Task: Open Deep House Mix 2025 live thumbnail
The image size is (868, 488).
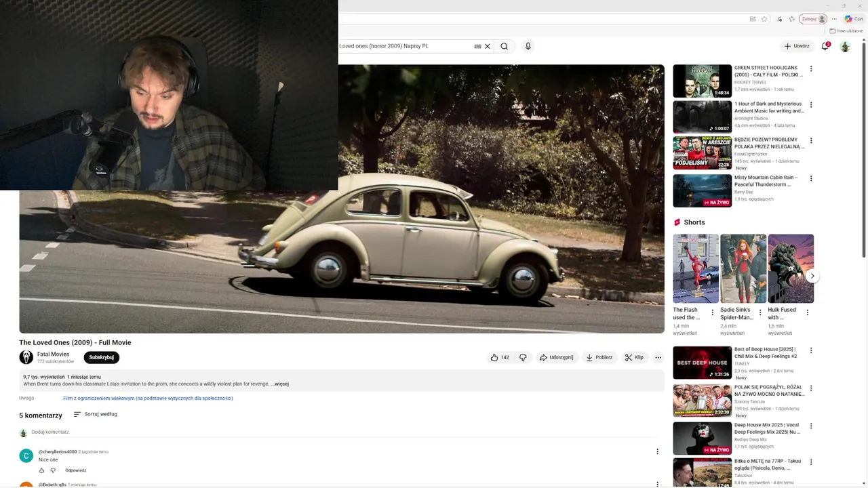Action: (702, 438)
